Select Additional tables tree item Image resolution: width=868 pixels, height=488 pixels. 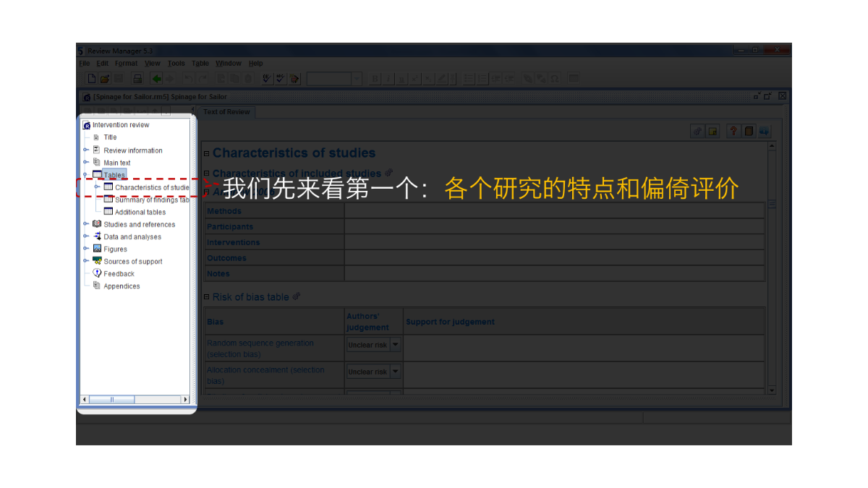[140, 212]
